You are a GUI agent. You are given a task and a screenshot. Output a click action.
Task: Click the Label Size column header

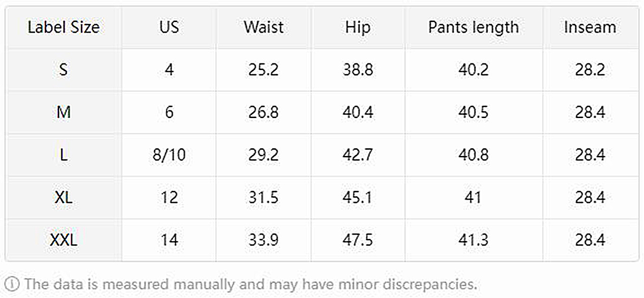[63, 27]
